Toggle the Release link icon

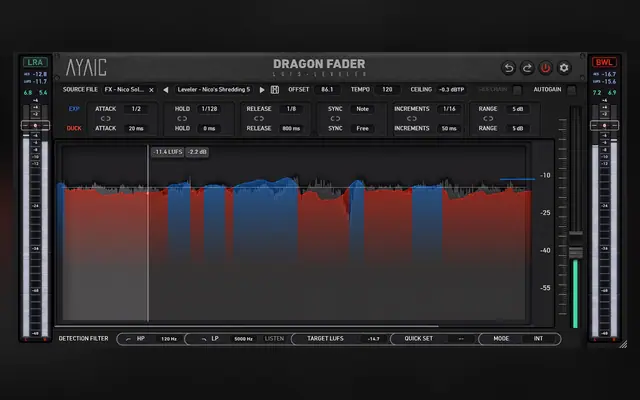(259, 119)
